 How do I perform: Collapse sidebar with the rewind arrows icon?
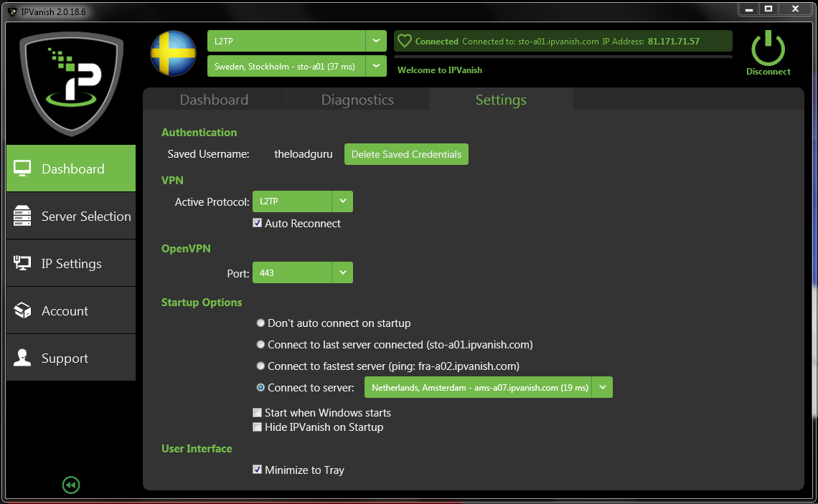71,485
